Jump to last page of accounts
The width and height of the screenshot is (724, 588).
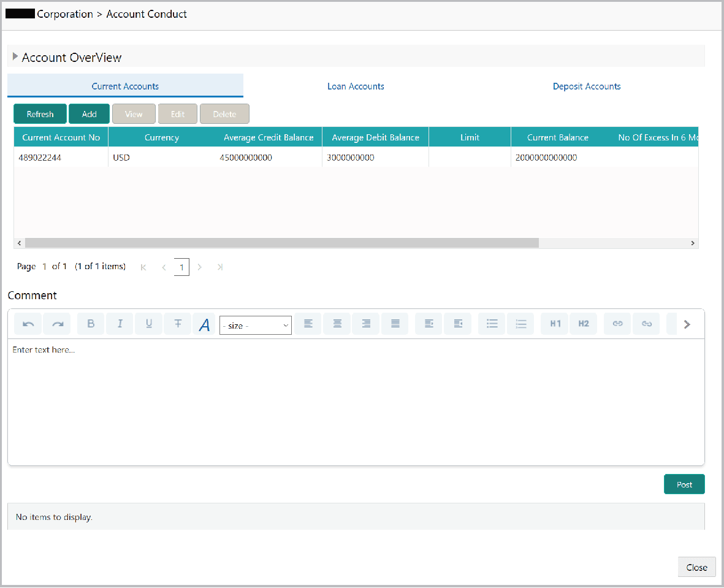coord(220,267)
